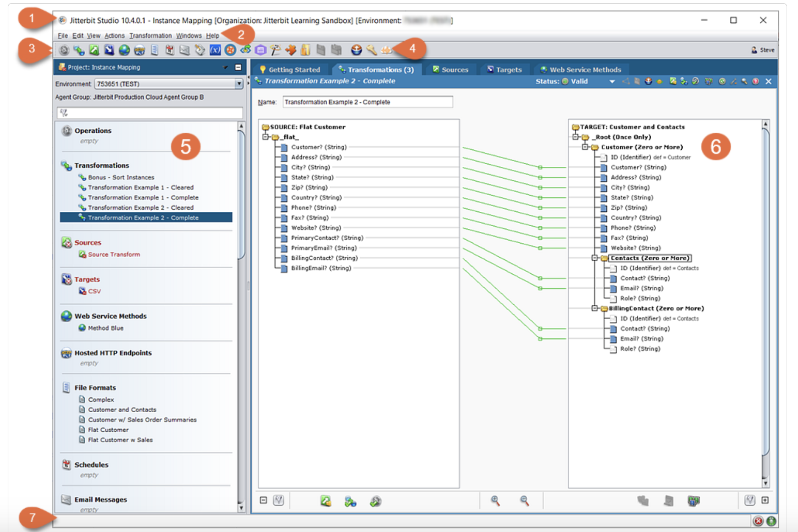Open the File menu

pyautogui.click(x=63, y=36)
